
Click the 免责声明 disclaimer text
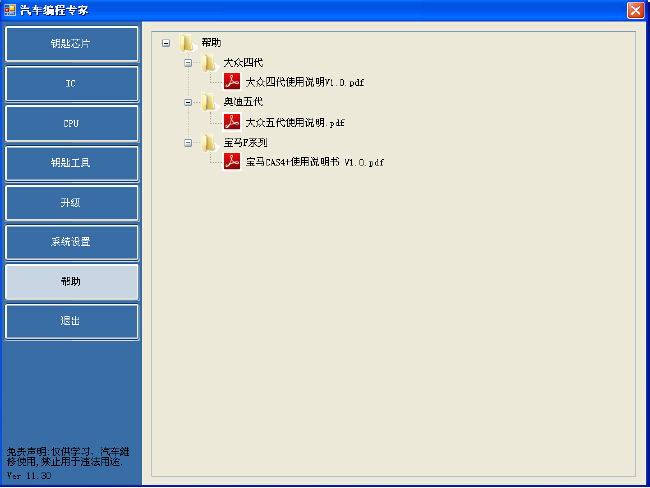68,456
